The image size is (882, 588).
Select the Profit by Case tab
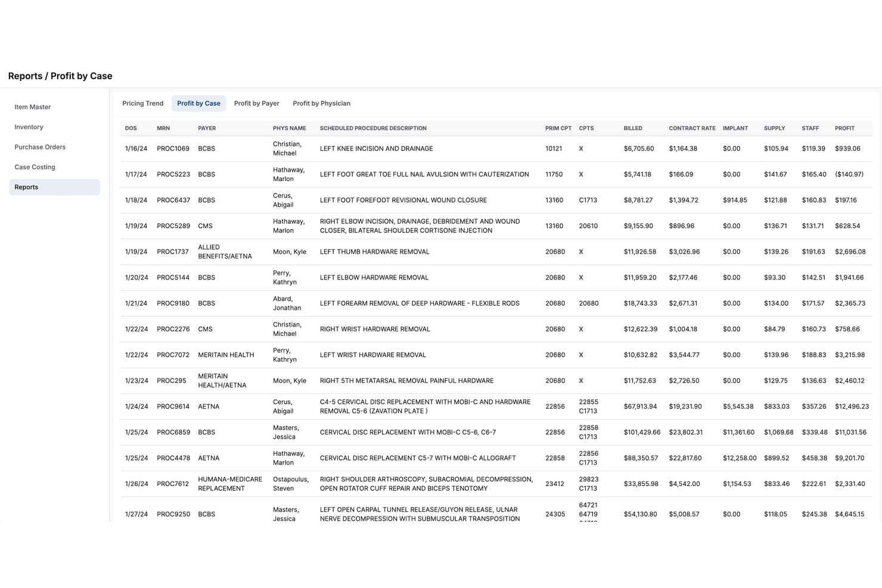[x=198, y=104]
